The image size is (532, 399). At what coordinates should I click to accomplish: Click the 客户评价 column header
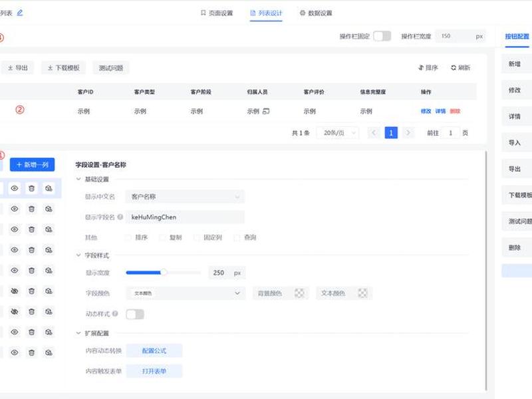coord(314,92)
